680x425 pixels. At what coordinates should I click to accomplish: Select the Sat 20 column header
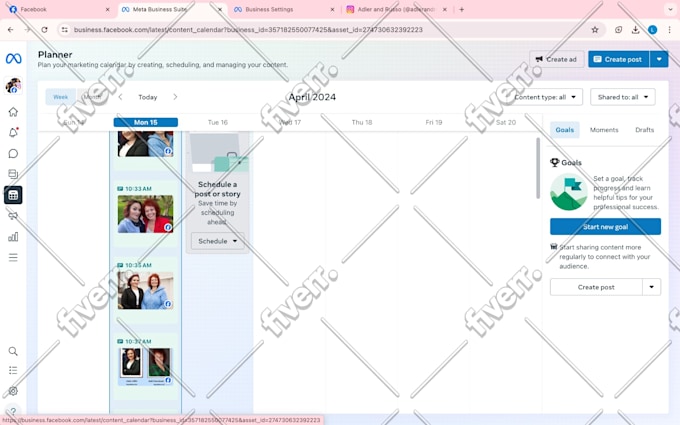click(x=506, y=122)
